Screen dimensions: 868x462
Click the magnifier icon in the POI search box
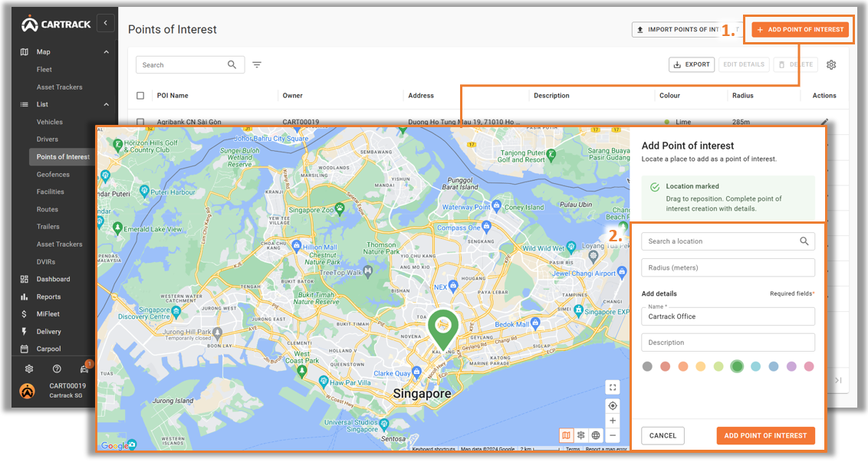coord(232,64)
